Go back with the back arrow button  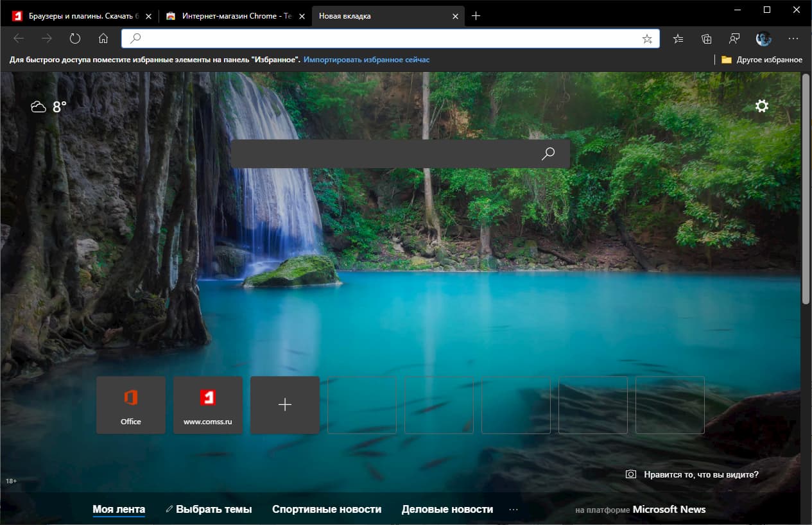coord(19,39)
